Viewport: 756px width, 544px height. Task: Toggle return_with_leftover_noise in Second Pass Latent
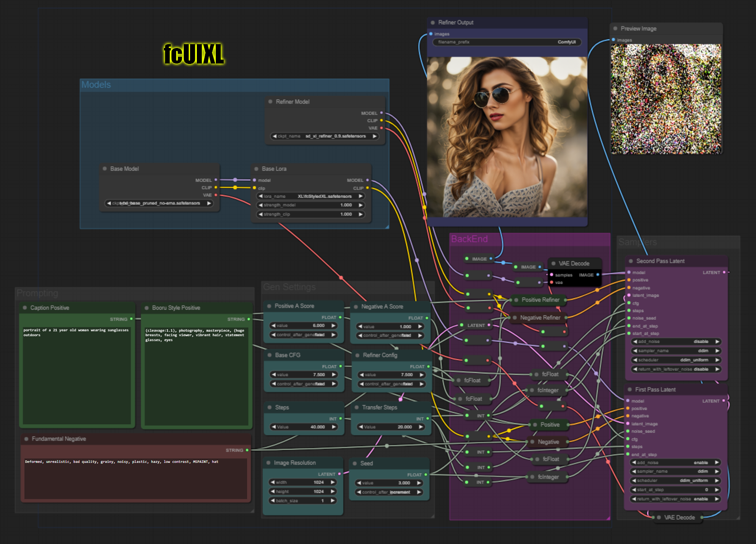(676, 369)
